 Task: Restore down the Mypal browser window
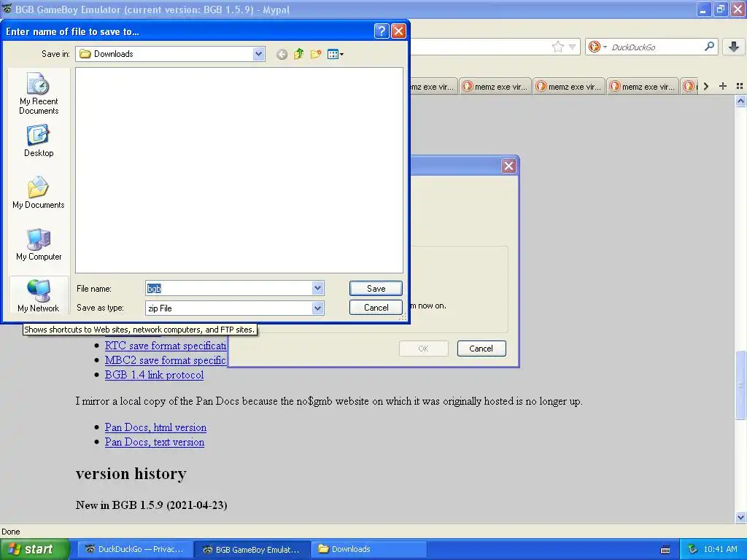tap(721, 9)
